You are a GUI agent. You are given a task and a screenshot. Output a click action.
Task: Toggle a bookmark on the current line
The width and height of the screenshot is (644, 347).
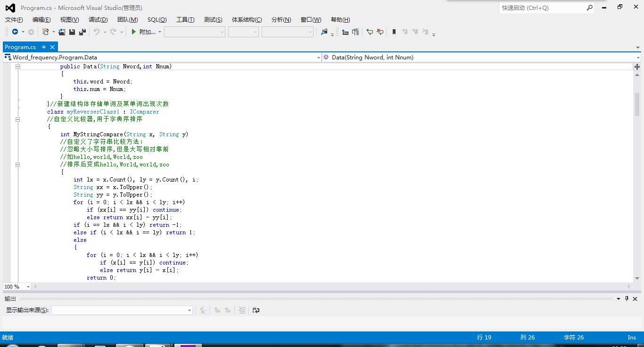point(394,32)
